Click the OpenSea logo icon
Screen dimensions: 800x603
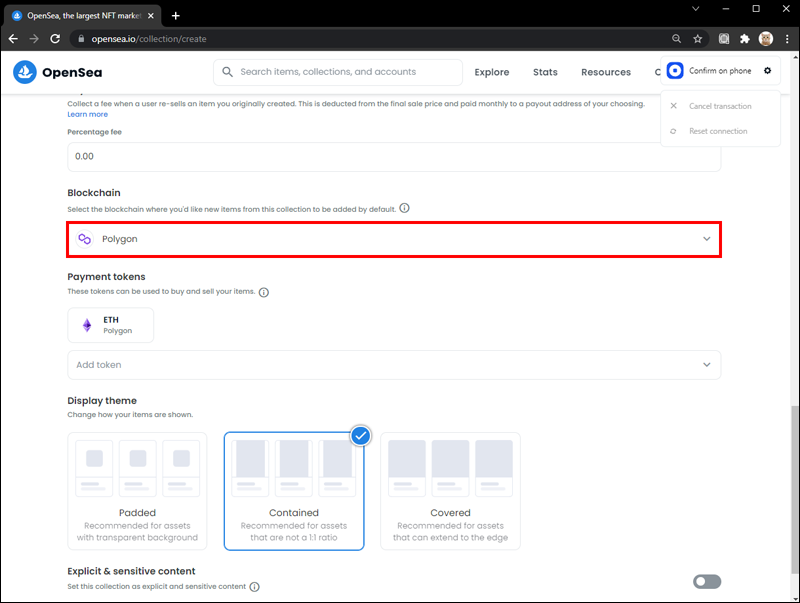[24, 72]
